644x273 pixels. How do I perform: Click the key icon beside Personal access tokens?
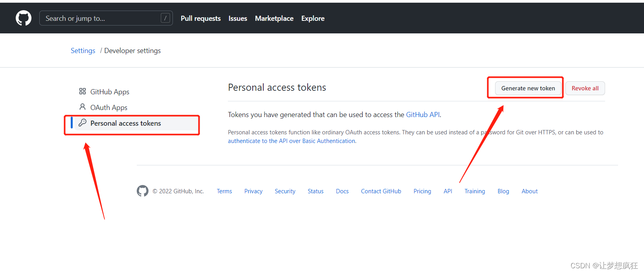pos(83,123)
